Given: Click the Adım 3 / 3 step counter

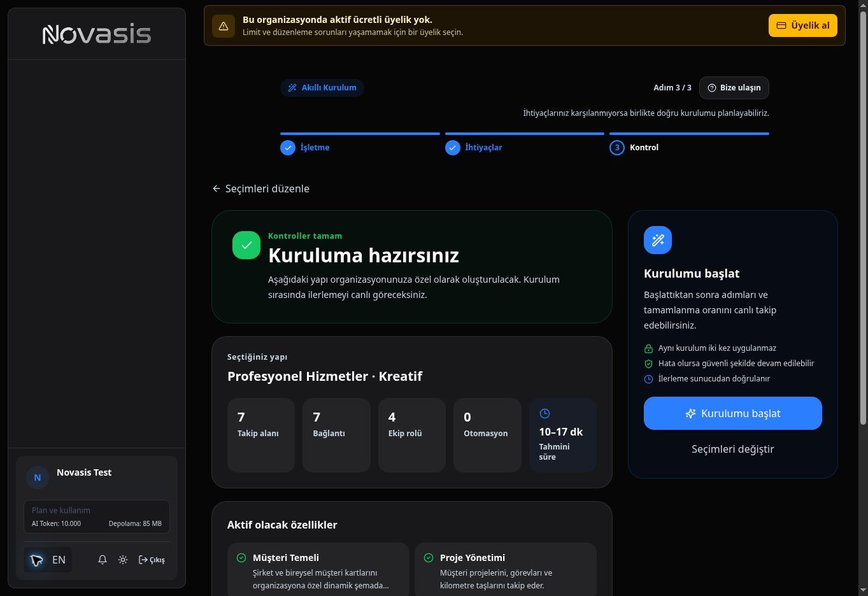Looking at the screenshot, I should pyautogui.click(x=672, y=88).
